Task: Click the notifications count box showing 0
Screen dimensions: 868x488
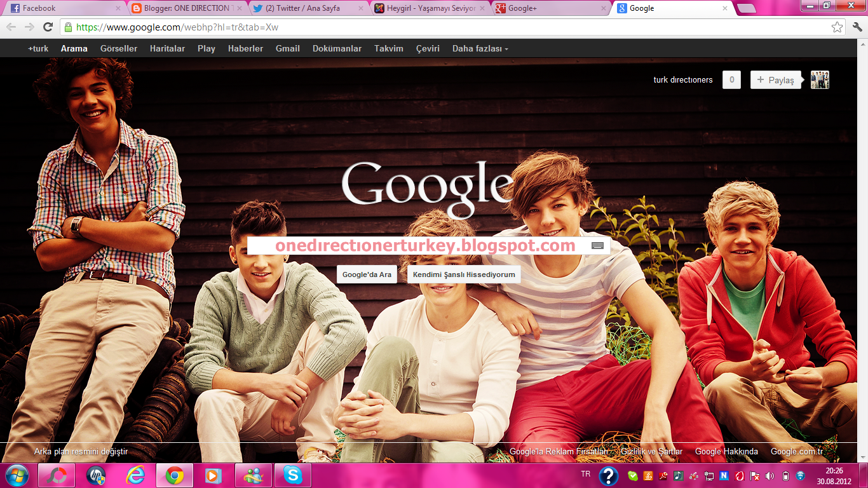Action: click(x=731, y=80)
